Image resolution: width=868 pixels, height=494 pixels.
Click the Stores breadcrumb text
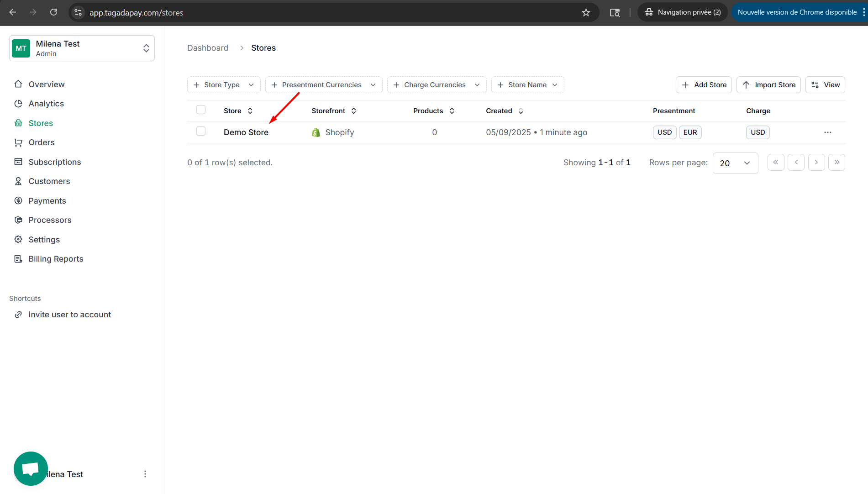263,48
